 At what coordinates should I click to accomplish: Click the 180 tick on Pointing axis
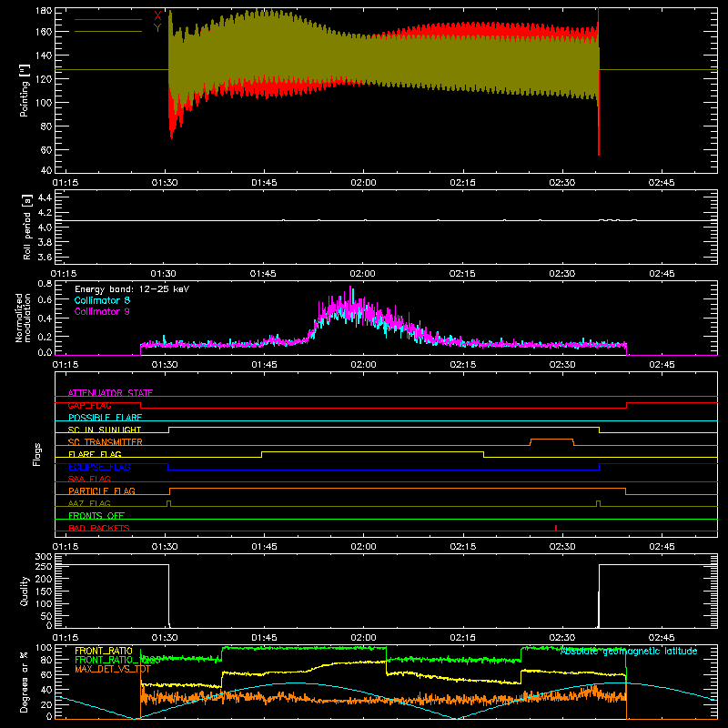click(x=44, y=11)
